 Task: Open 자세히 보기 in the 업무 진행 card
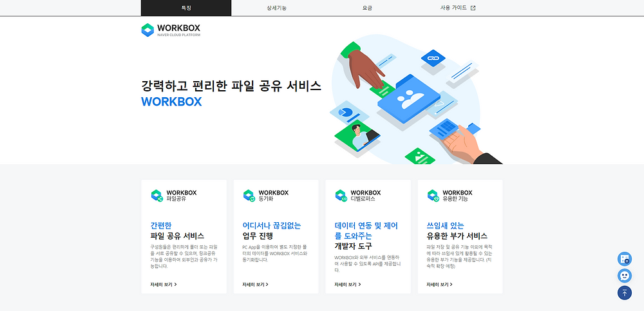pos(256,285)
